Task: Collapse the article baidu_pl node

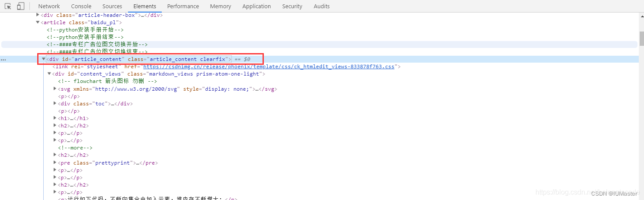Action: (x=38, y=22)
